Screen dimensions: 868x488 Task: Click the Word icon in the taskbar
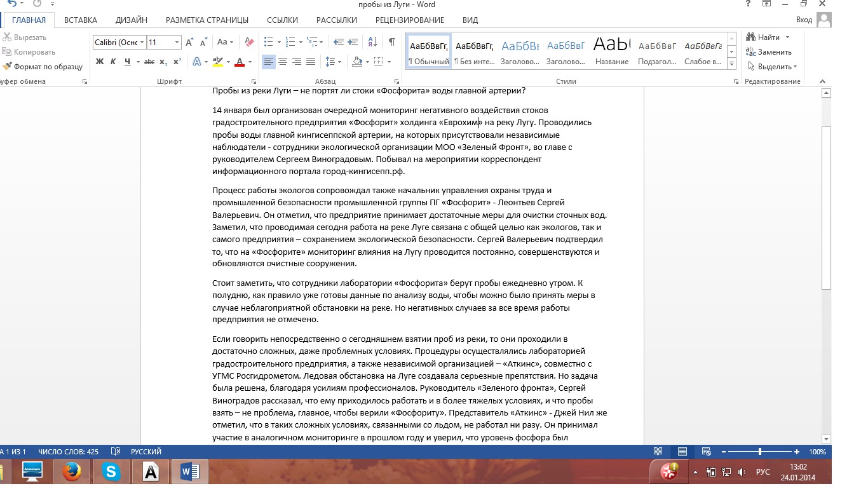click(190, 472)
